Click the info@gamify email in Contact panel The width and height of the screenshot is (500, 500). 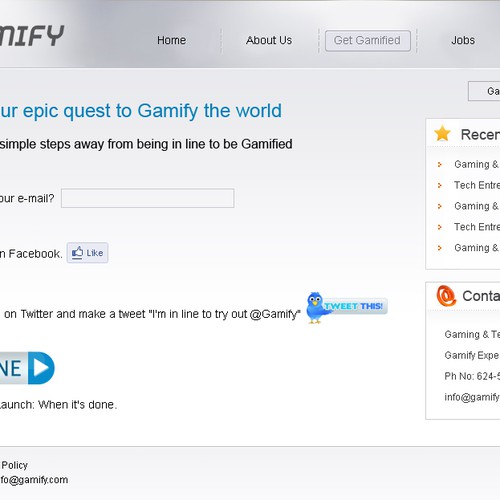coord(472,397)
